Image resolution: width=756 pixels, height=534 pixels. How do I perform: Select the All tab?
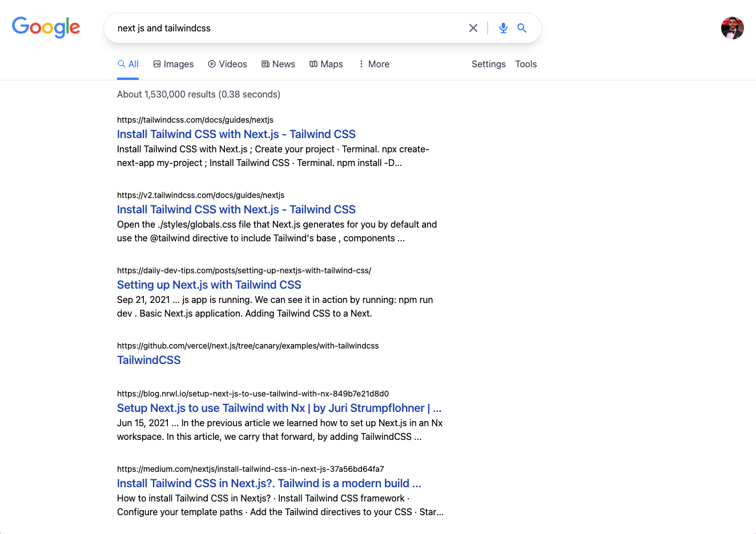(128, 64)
